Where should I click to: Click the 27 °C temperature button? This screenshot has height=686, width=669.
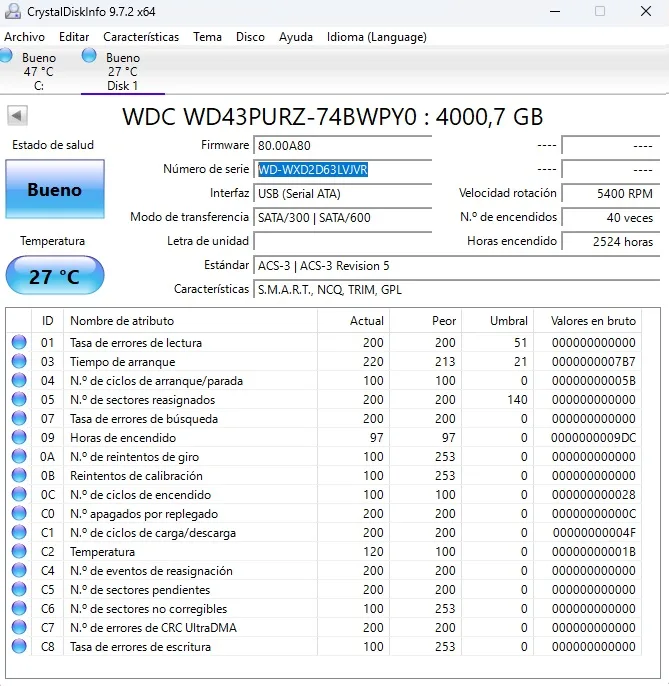point(55,275)
